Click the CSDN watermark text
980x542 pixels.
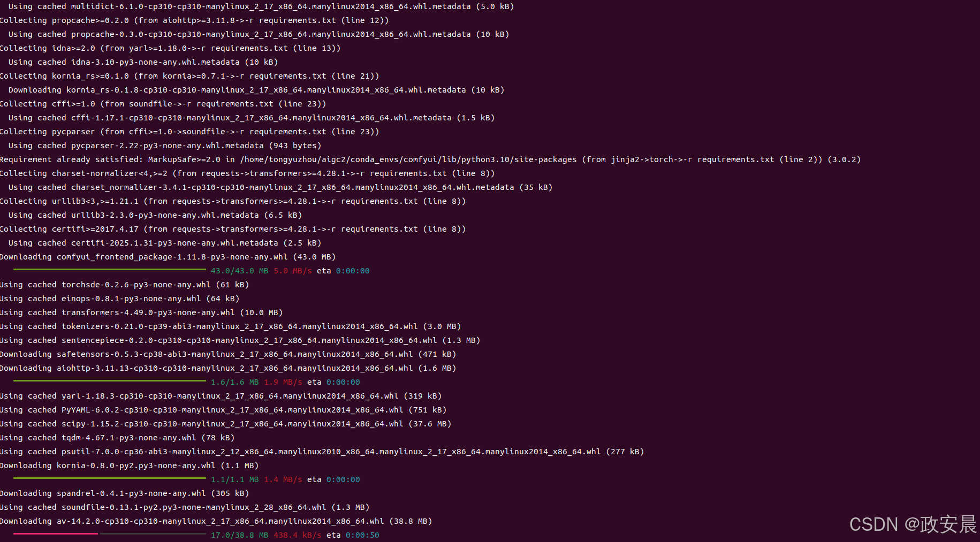coord(913,524)
